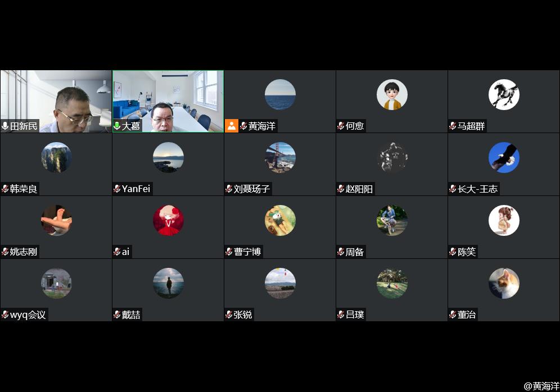The image size is (560, 392).
Task: Click the muted mic icon beside 马超群
Action: [x=453, y=126]
